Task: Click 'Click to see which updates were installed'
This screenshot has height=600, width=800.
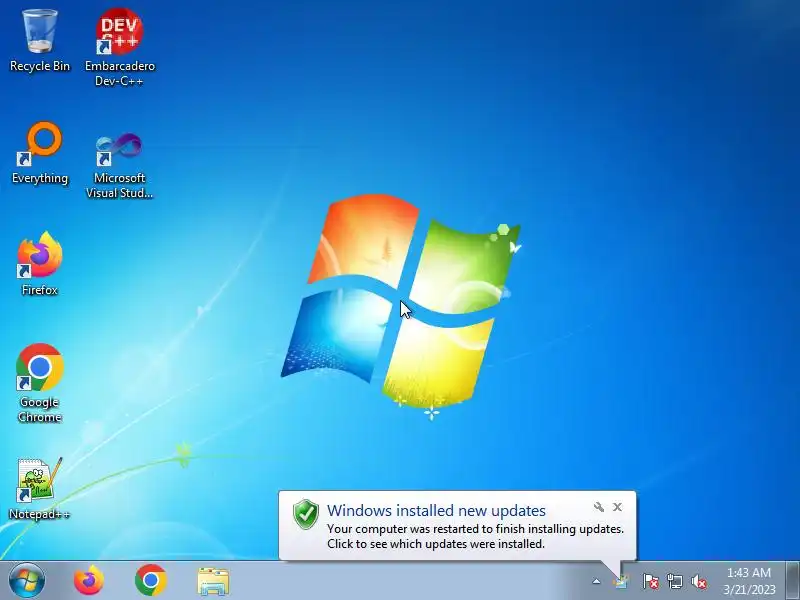Action: tap(436, 544)
